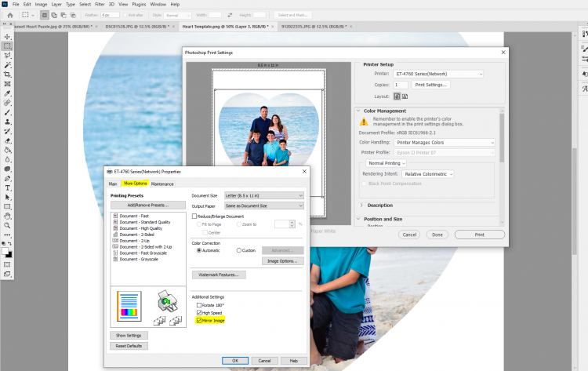Select the History Brush tool
This screenshot has width=588, height=371.
tap(7, 131)
